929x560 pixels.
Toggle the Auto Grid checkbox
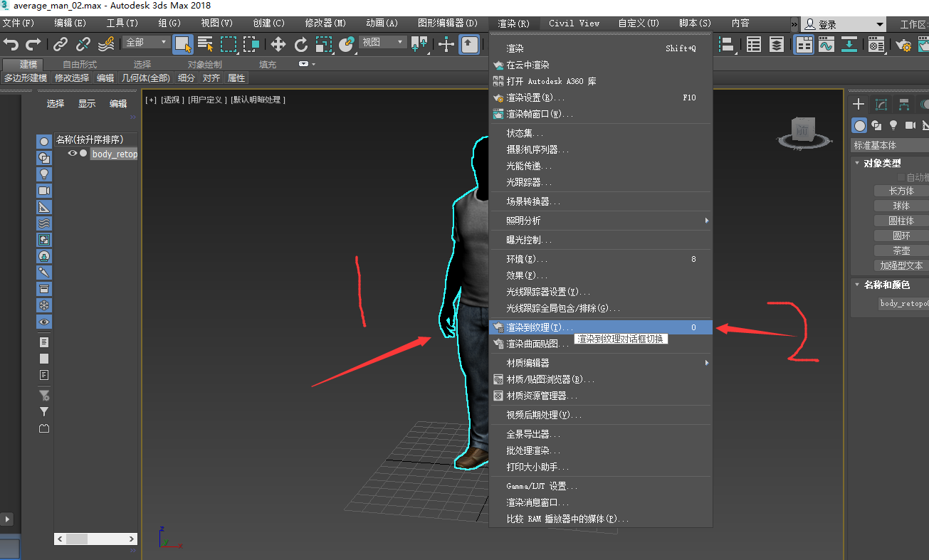tap(901, 177)
